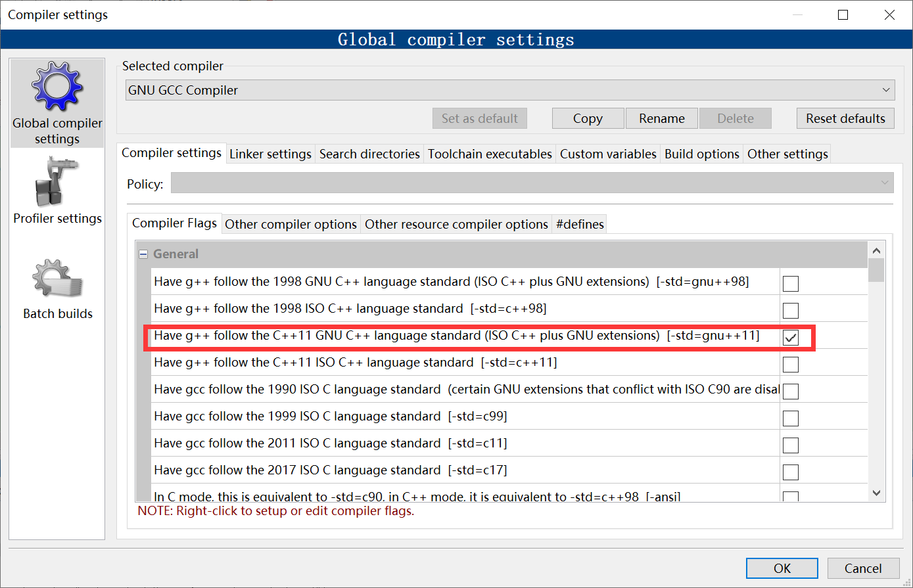Click the flags list scroll-down arrow
913x588 pixels.
click(876, 492)
